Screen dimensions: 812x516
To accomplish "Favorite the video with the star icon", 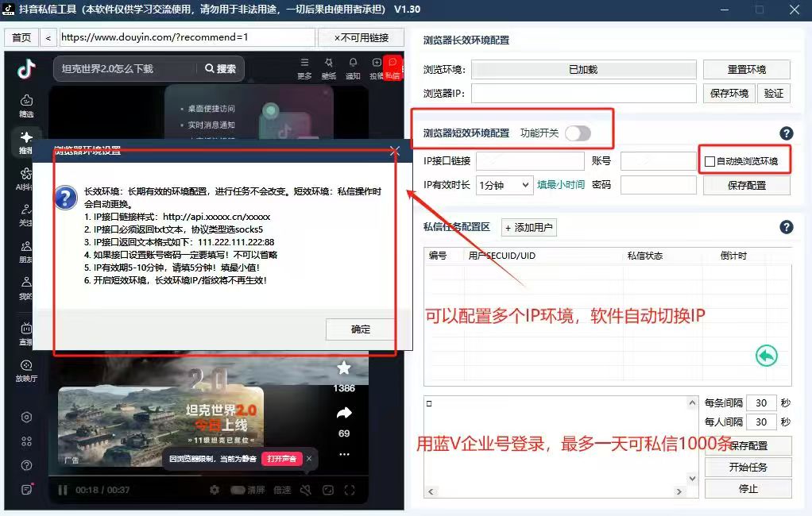I will point(344,368).
